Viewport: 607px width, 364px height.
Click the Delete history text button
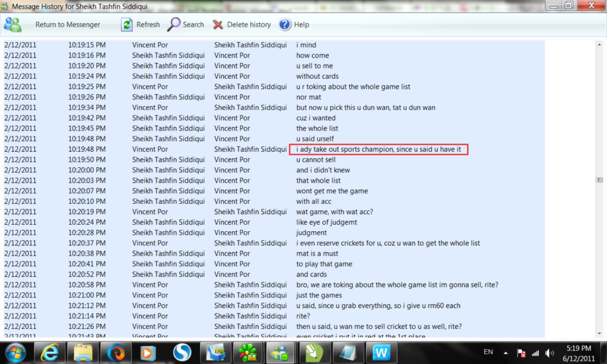[x=249, y=24]
